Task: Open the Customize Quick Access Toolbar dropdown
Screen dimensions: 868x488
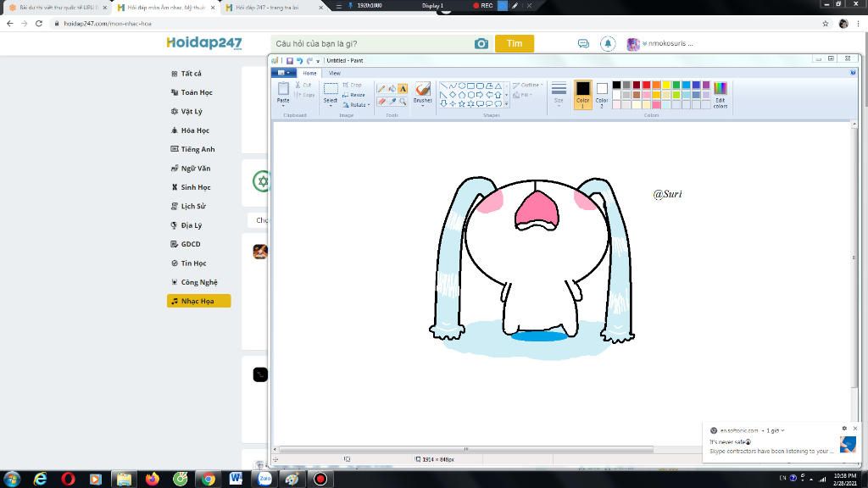Action: tap(318, 61)
